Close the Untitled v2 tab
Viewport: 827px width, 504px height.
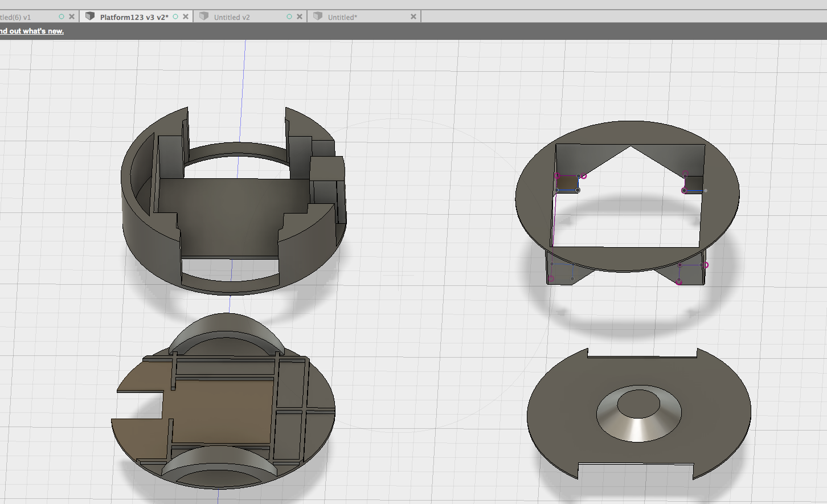click(x=300, y=17)
